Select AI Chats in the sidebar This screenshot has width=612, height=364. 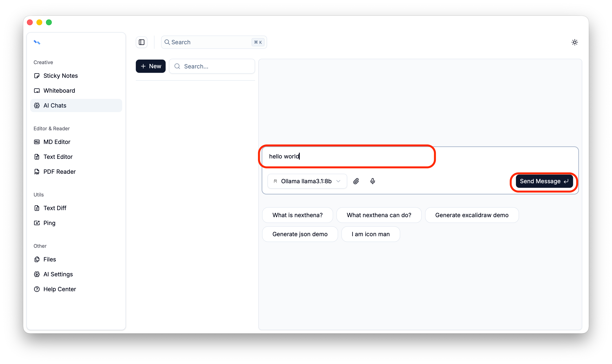pyautogui.click(x=55, y=105)
